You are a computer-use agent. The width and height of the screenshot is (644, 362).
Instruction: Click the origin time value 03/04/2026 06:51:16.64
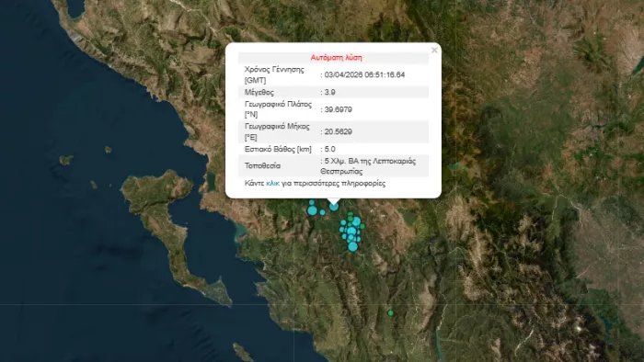tap(364, 74)
